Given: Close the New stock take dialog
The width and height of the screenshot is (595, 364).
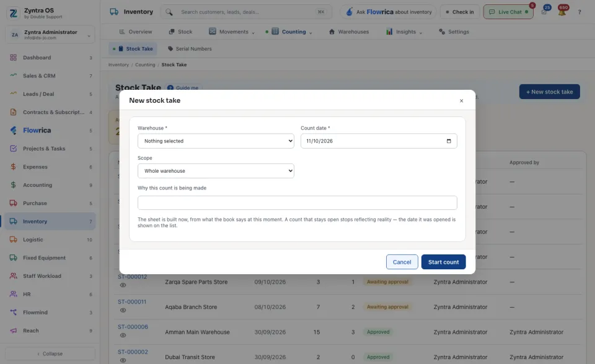Looking at the screenshot, I should point(461,101).
